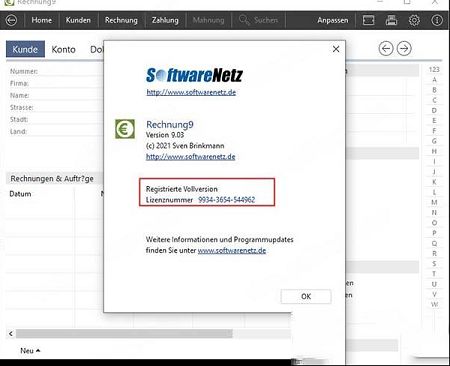450x366 pixels.
Task: Open settings with the gear icon
Action: 414,20
